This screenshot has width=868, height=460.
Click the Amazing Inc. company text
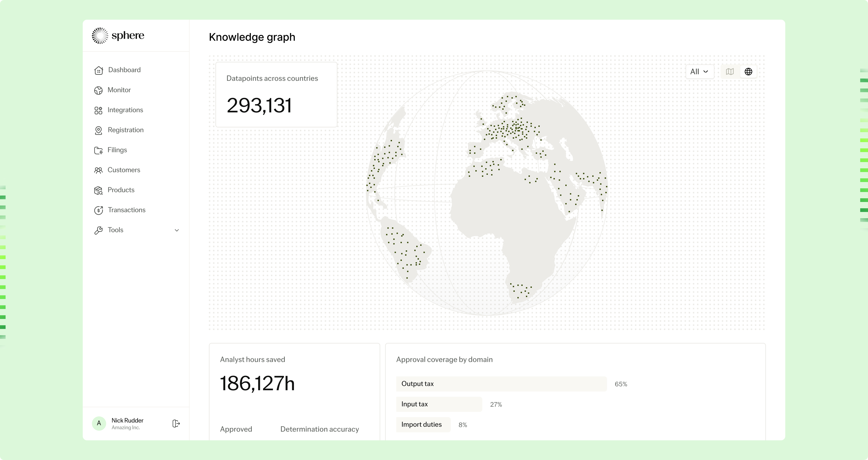(x=125, y=427)
